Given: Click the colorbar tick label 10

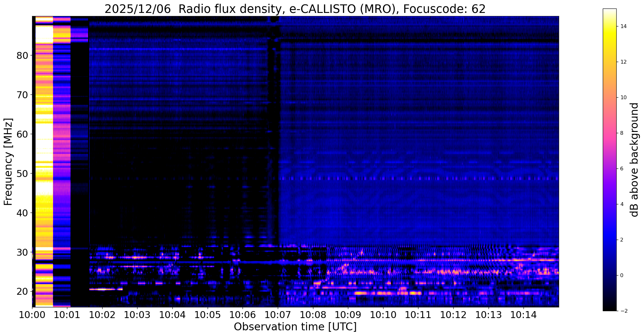Looking at the screenshot, I should 623,98.
